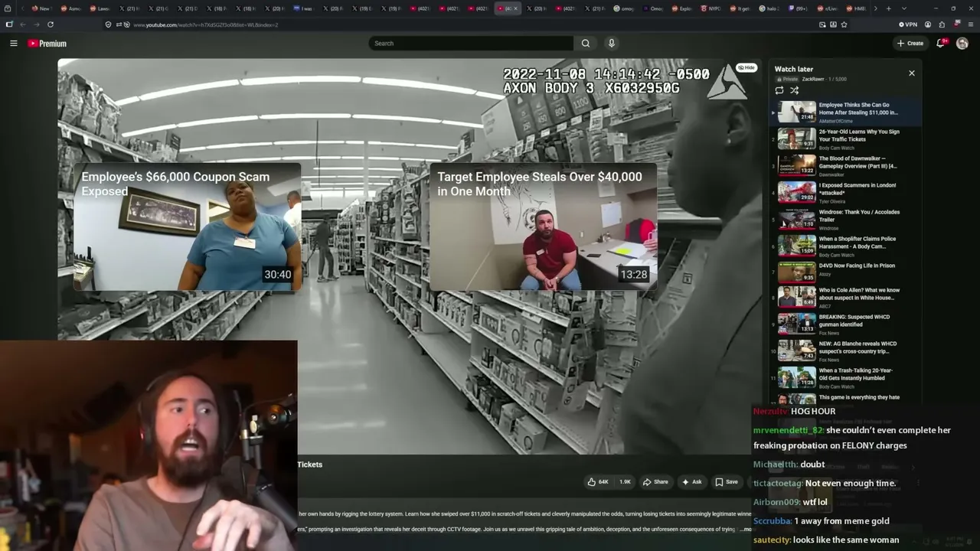Switch to the "I was" browser tab
980x551 pixels.
[x=304, y=8]
